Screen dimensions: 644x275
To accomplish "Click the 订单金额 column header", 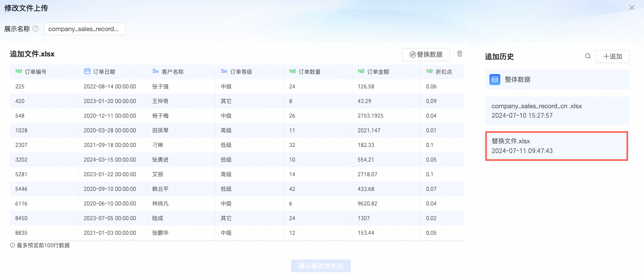I will [386, 72].
